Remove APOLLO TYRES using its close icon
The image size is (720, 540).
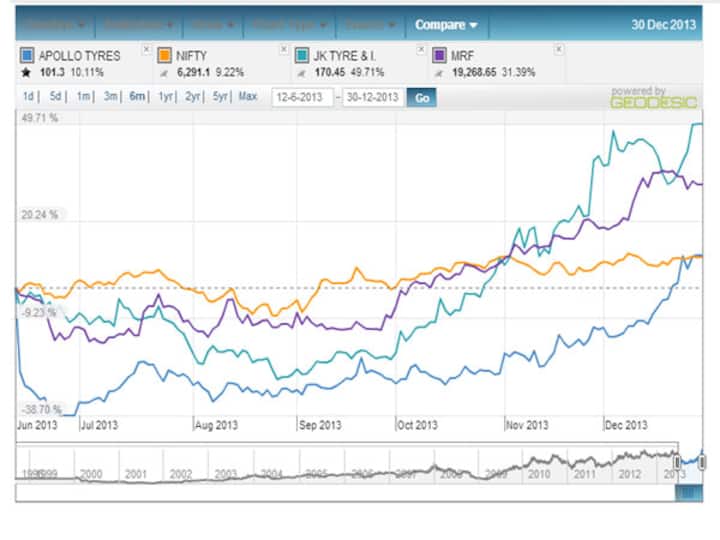click(147, 49)
